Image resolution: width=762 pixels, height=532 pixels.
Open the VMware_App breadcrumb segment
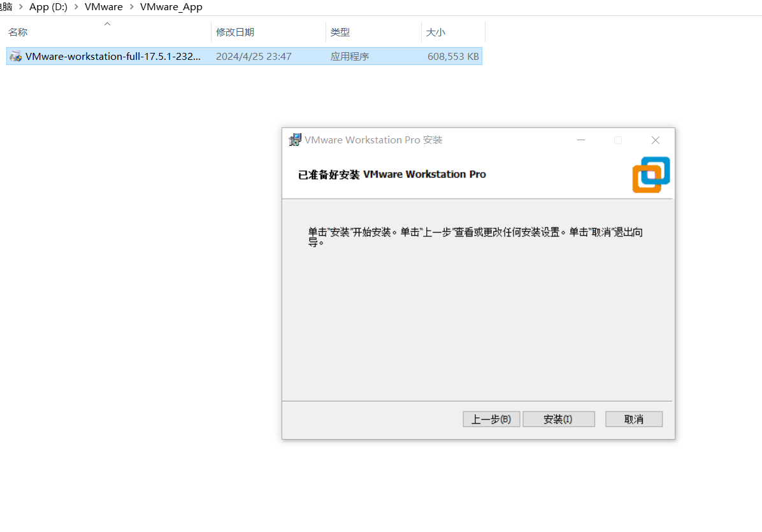point(171,7)
